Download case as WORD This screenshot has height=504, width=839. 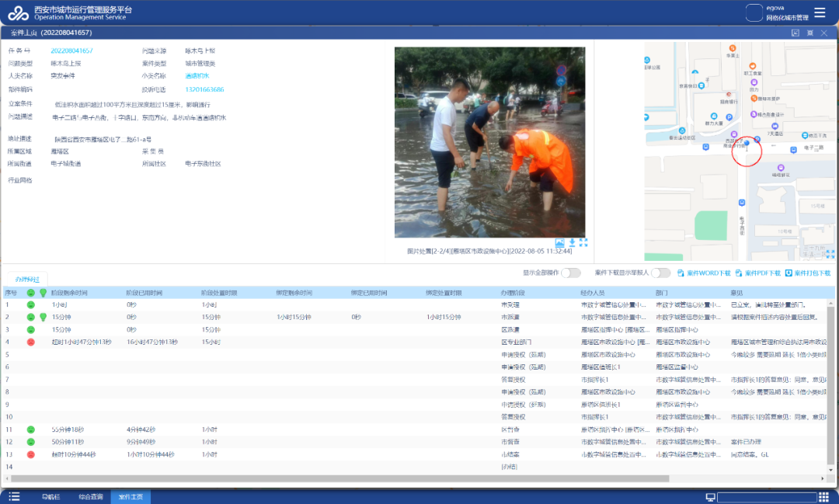point(704,273)
